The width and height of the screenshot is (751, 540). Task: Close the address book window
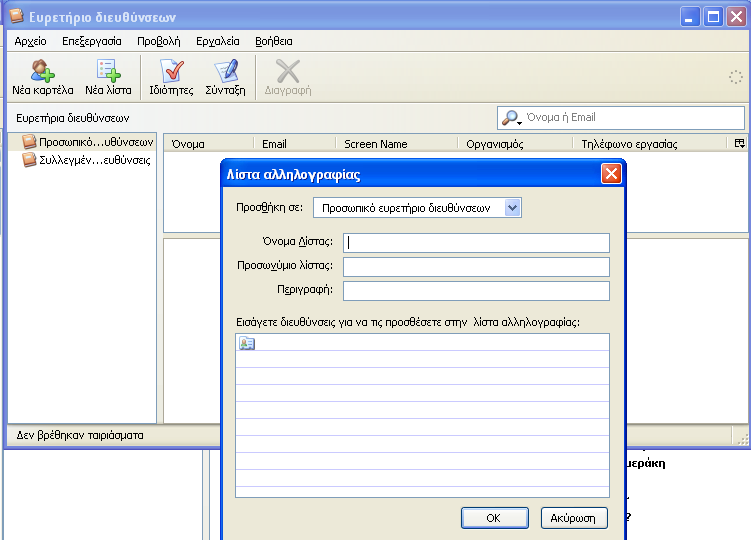(x=736, y=17)
